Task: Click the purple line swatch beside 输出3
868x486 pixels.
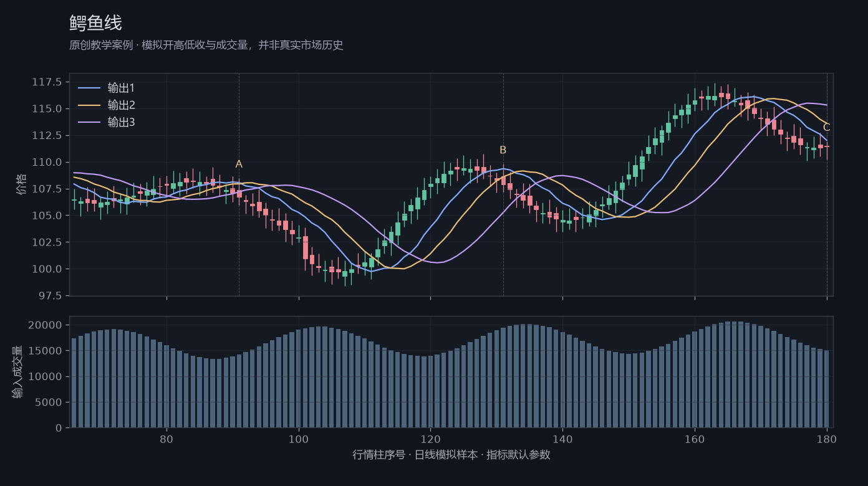Action: tap(89, 123)
